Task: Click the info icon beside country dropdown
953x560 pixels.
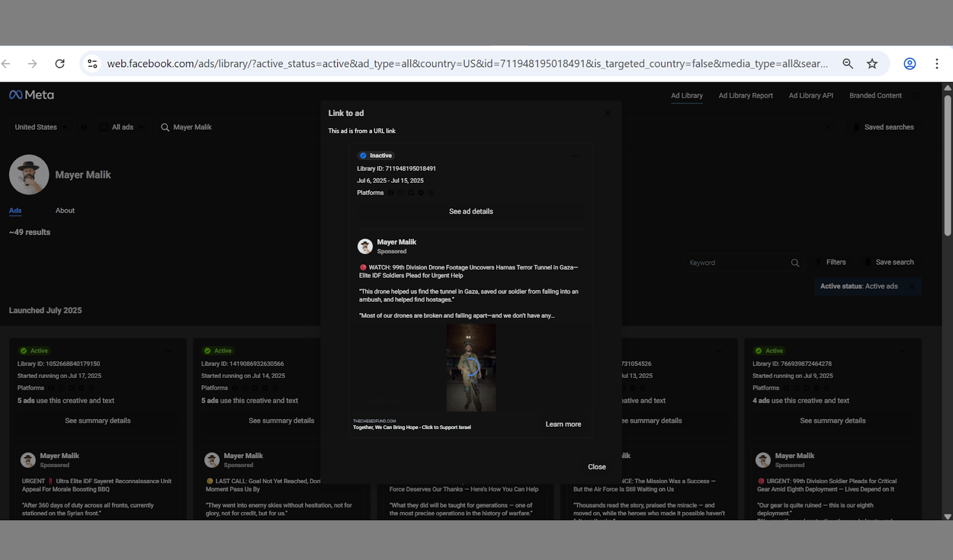Action: (83, 127)
